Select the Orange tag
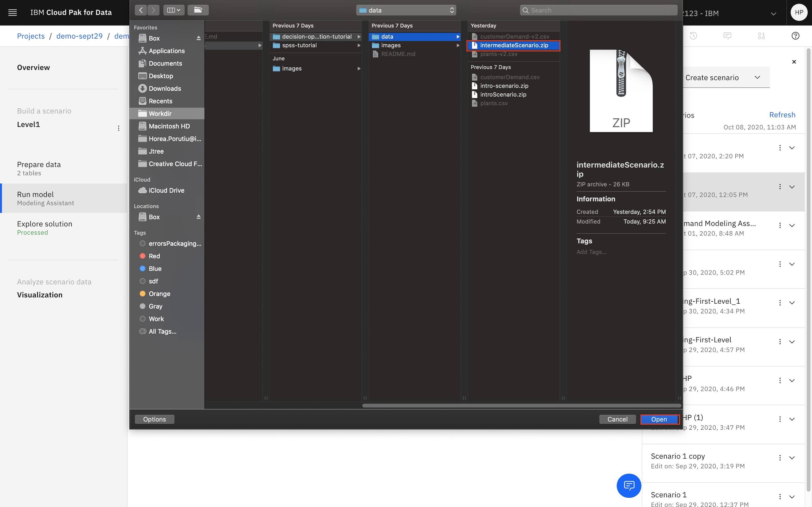 pos(159,294)
